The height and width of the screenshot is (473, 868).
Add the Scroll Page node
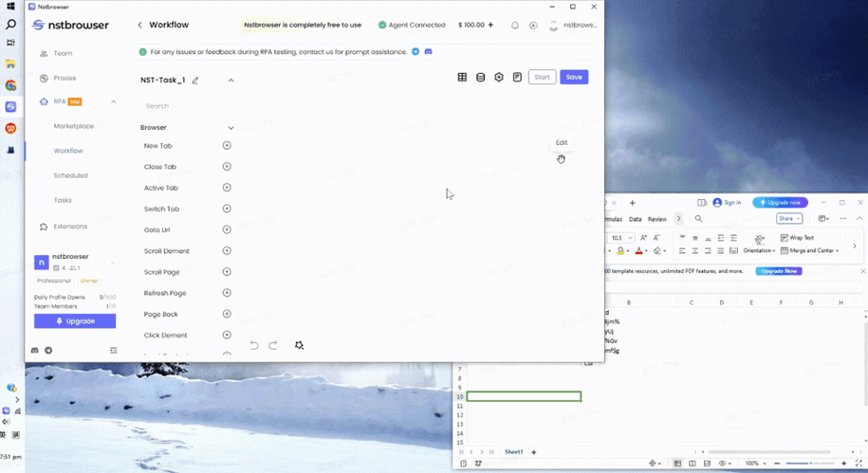click(x=227, y=272)
